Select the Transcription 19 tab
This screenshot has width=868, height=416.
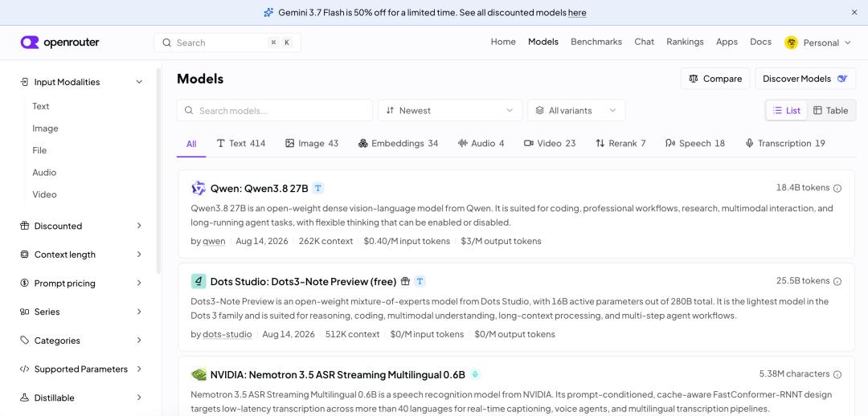[x=785, y=143]
